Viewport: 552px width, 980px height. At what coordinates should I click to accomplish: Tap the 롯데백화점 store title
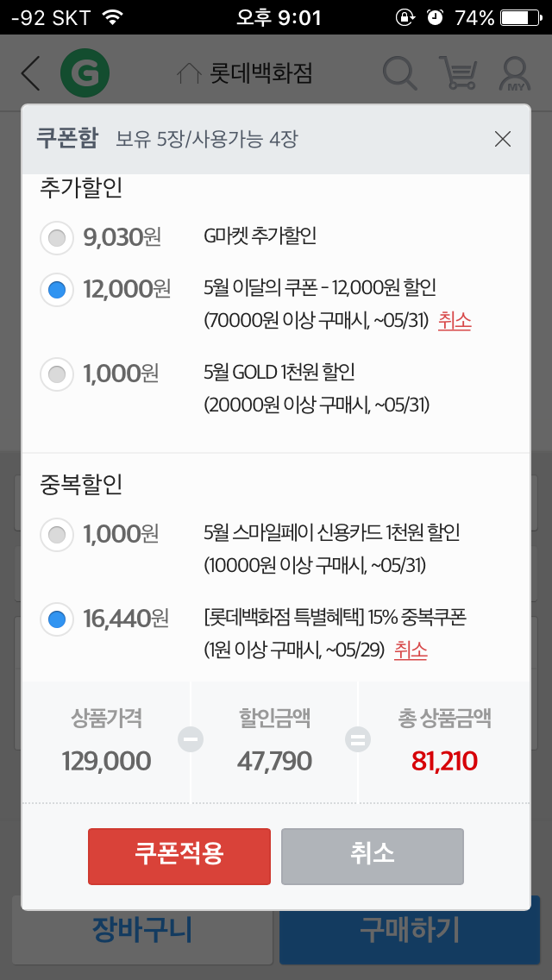260,74
